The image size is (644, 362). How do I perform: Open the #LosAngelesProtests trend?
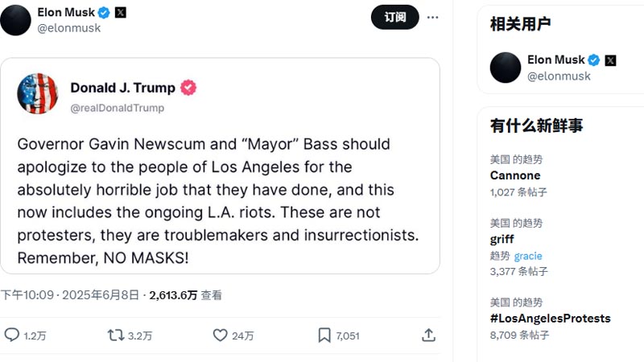click(550, 318)
